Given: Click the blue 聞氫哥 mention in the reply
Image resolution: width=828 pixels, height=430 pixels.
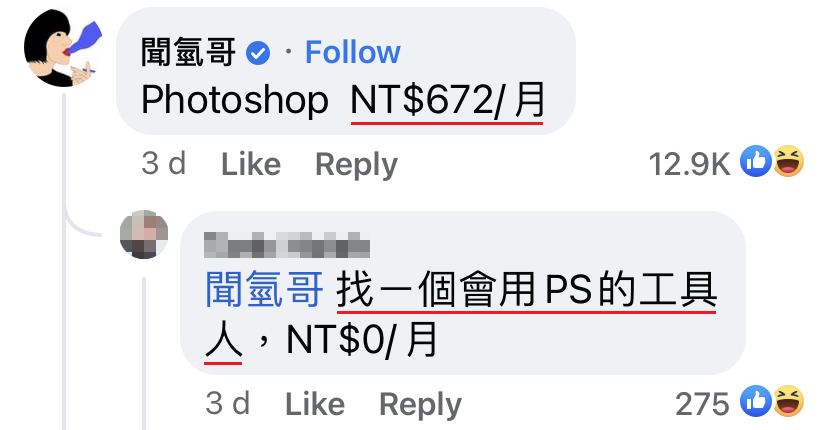Looking at the screenshot, I should (264, 289).
